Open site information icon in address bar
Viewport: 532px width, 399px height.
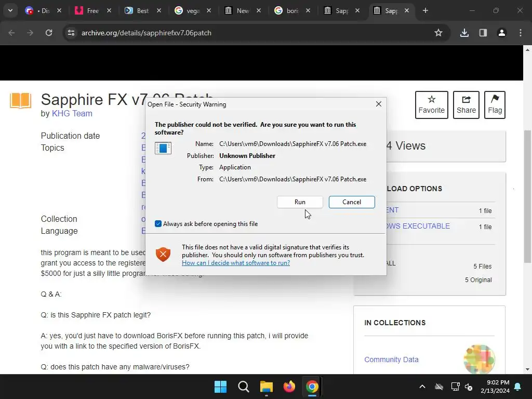[71, 33]
